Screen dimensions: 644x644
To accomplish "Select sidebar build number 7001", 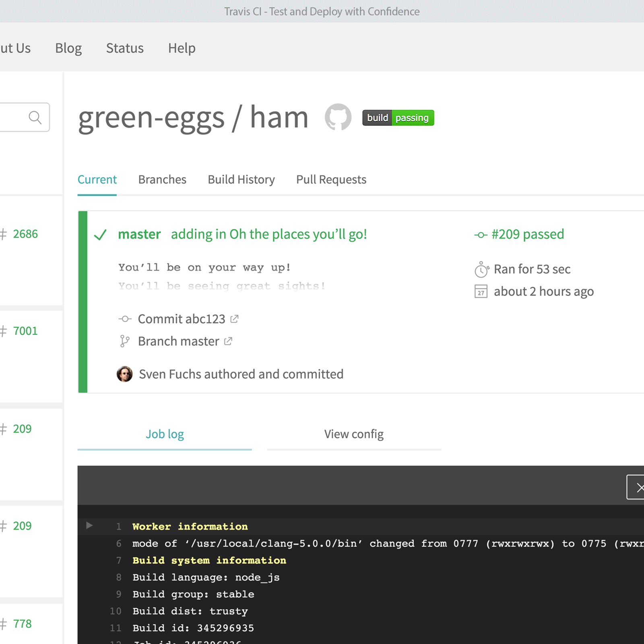I will (x=25, y=331).
